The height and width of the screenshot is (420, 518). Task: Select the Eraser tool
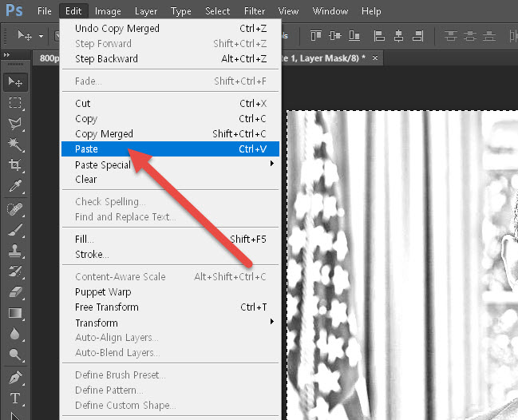tap(15, 292)
